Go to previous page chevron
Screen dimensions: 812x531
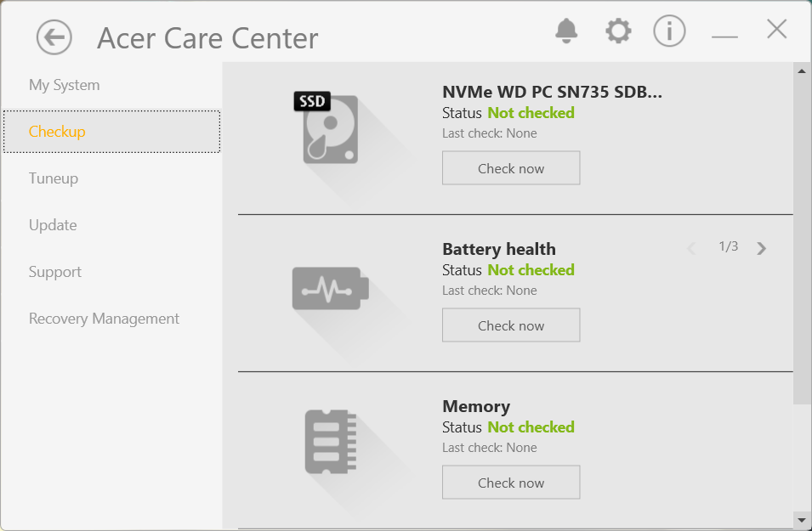tap(691, 248)
